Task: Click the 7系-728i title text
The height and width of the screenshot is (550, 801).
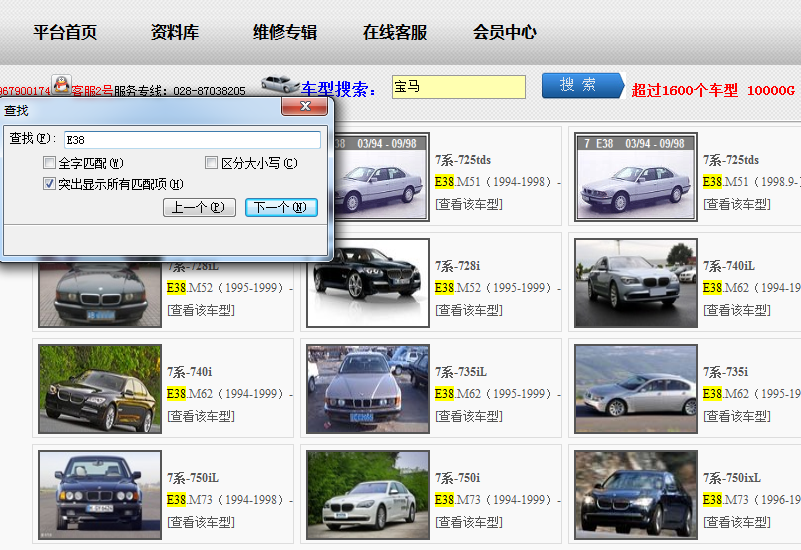Action: 458,266
